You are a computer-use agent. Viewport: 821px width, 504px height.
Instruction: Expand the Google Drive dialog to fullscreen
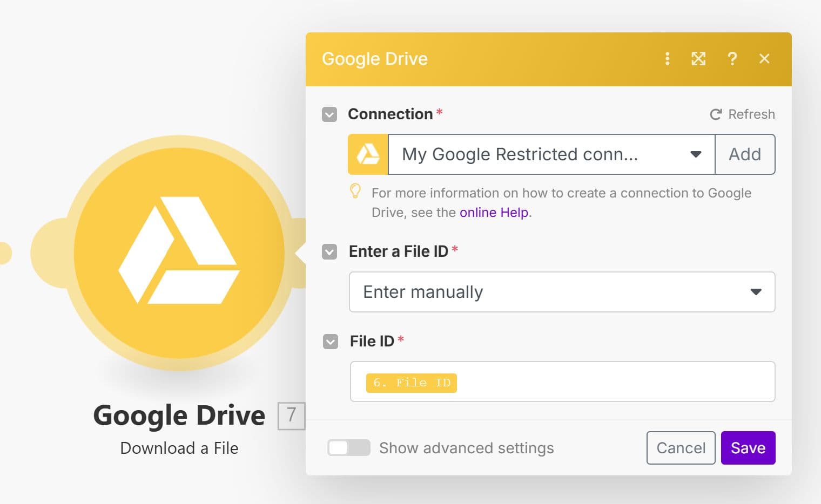[x=698, y=59]
